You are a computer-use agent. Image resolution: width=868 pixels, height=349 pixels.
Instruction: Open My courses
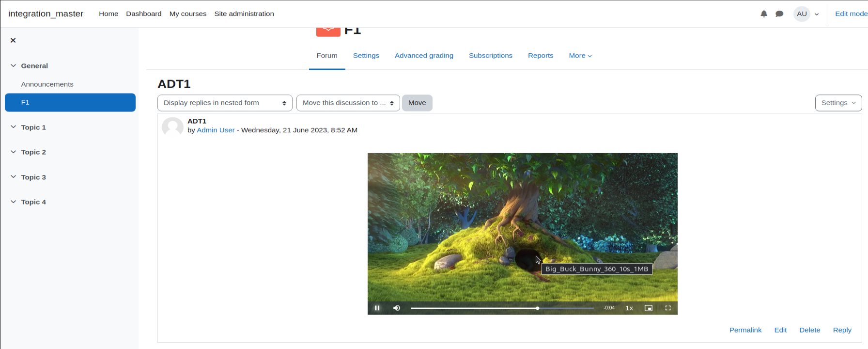coord(188,14)
